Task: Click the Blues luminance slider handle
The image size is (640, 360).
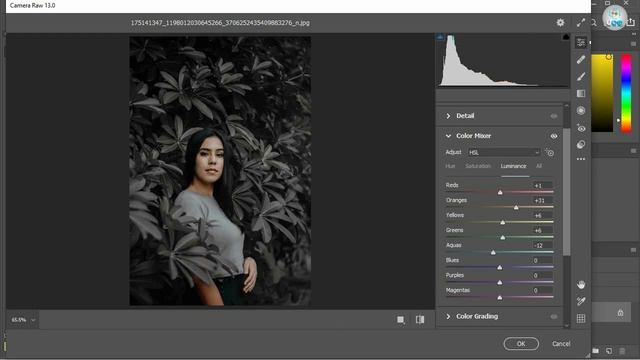Action: pos(500,267)
